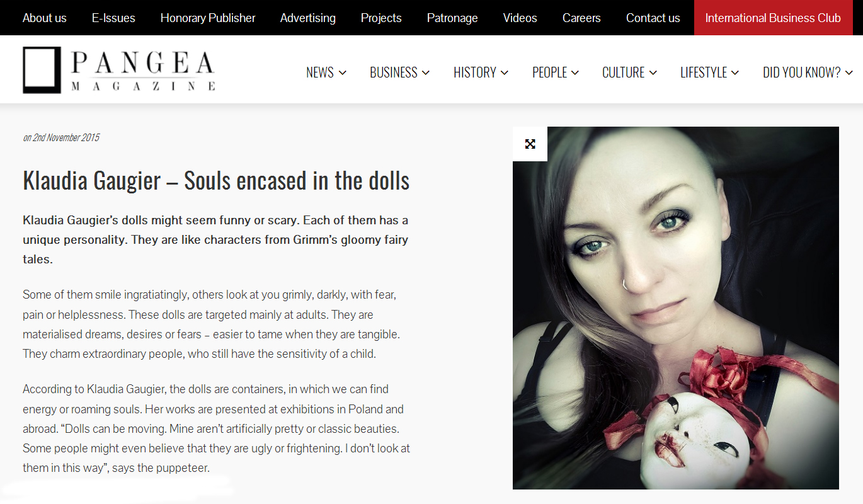The width and height of the screenshot is (863, 504).
Task: Open the Projects page
Action: click(x=381, y=18)
